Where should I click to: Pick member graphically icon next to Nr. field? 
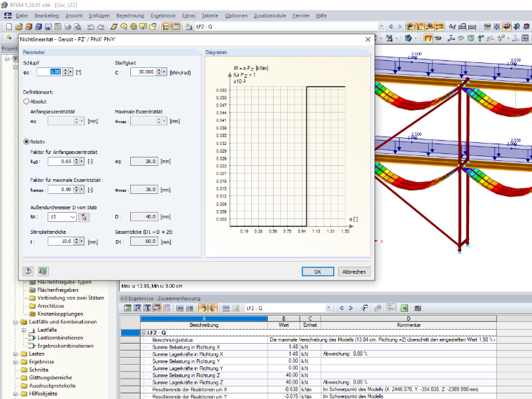[84, 217]
